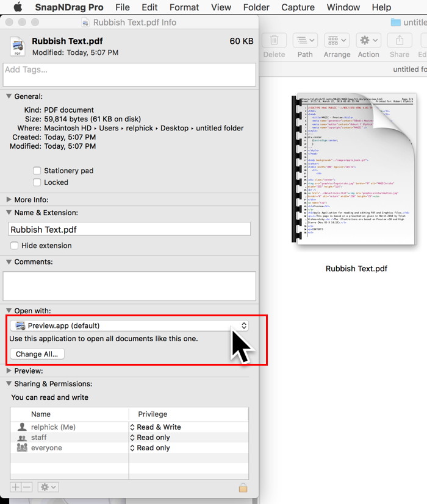
Task: Click the Comments text area
Action: pyautogui.click(x=129, y=286)
